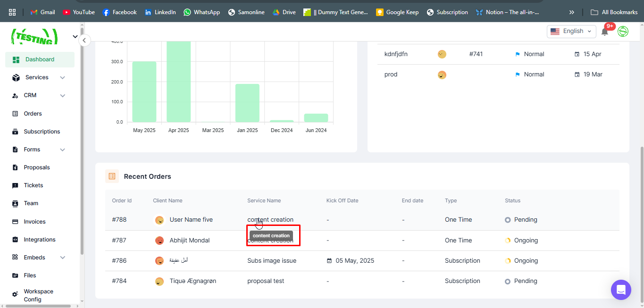This screenshot has width=644, height=308.
Task: Open the user profile avatar menu
Action: point(623,32)
